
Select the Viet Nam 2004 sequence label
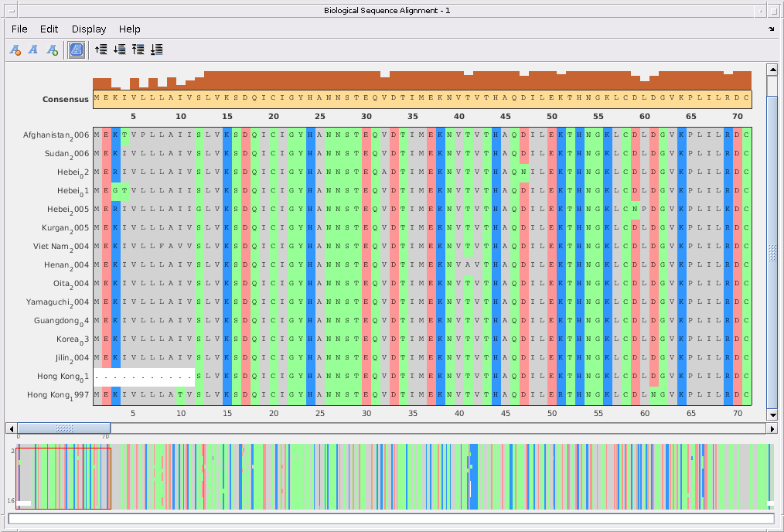coord(61,246)
